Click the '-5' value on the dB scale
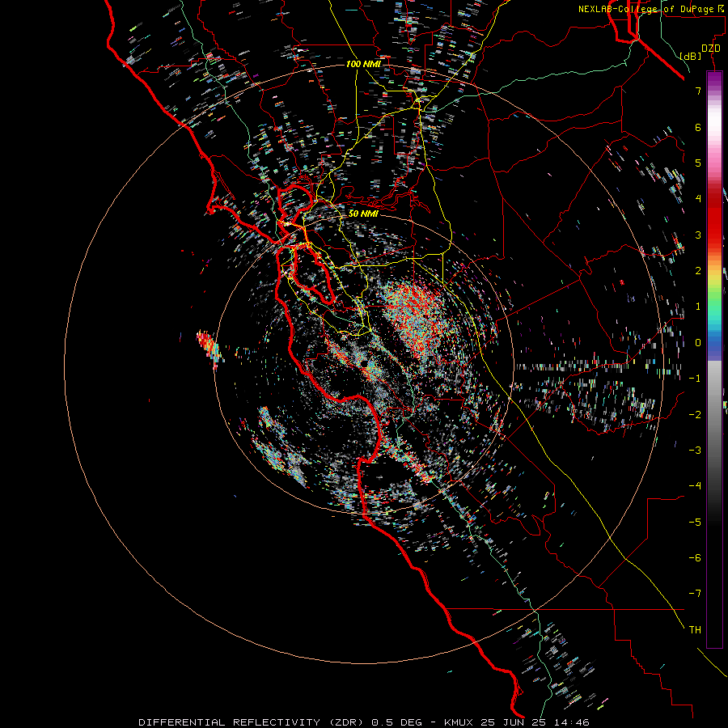 click(695, 523)
